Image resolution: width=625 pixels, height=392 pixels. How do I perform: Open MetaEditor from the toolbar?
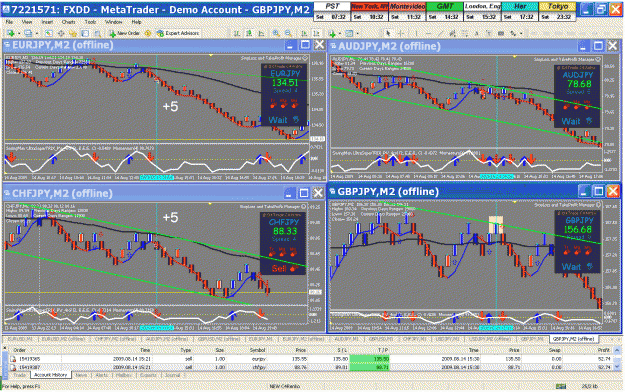pyautogui.click(x=147, y=33)
